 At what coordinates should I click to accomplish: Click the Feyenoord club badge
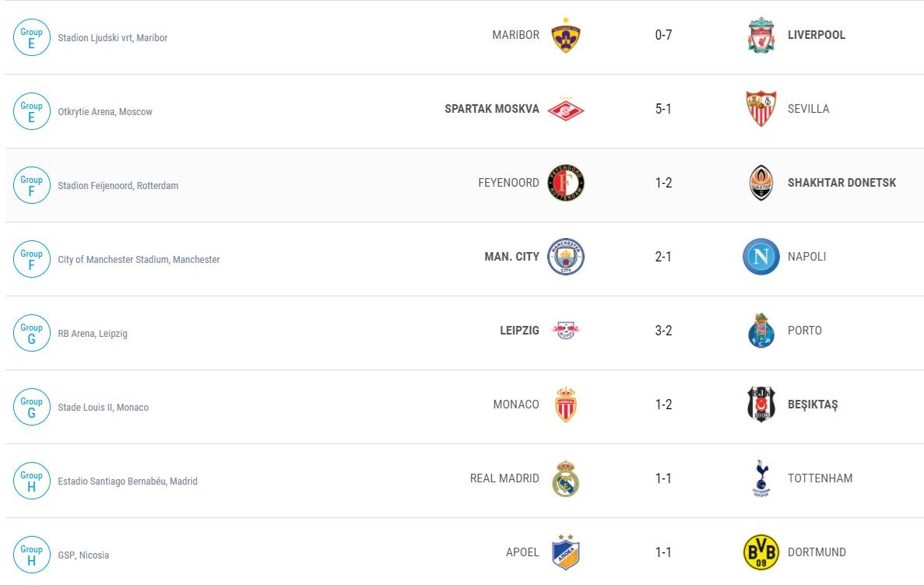(x=566, y=183)
